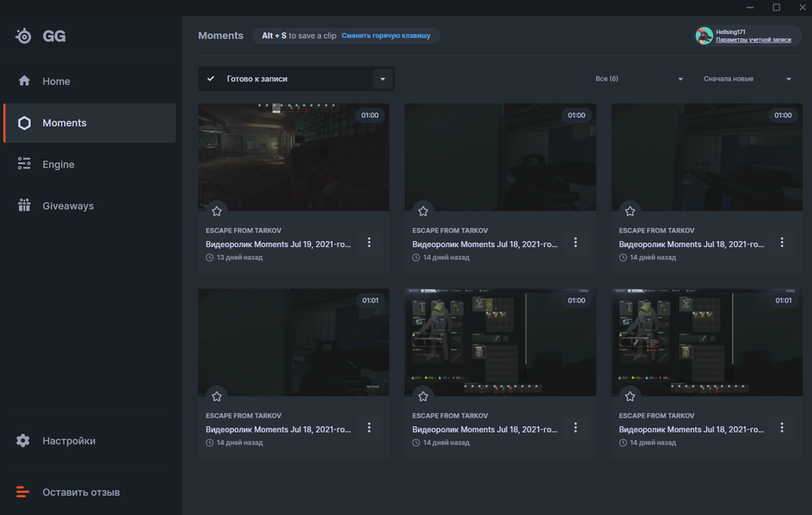Open three-dot menu for Jul 19 clip
812x515 pixels.
[368, 243]
